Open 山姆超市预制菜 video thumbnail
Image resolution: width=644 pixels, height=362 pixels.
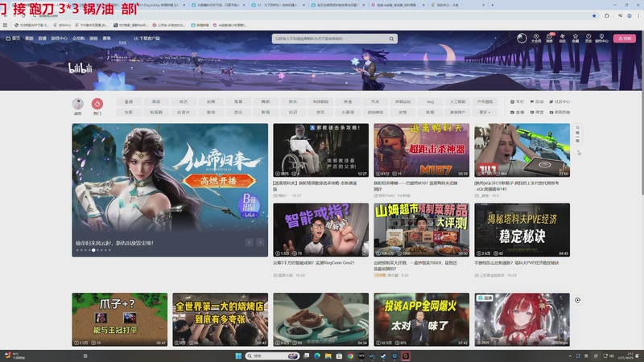pyautogui.click(x=421, y=230)
